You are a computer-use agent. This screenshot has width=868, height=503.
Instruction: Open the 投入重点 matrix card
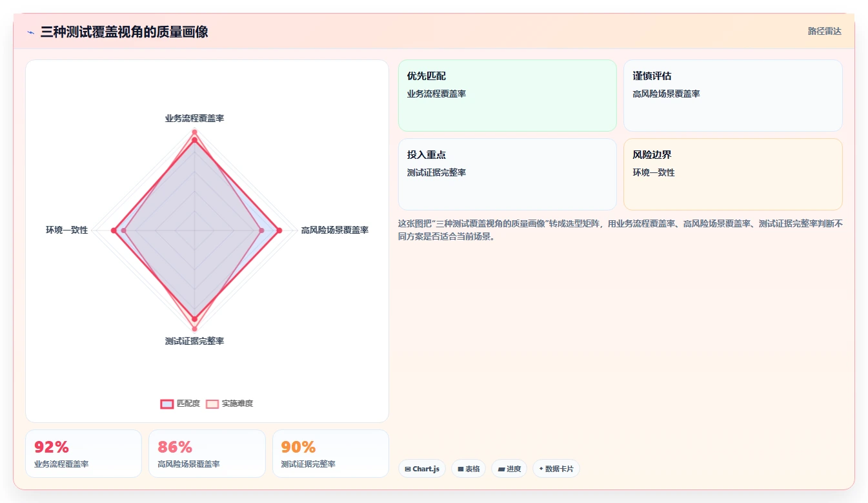coord(507,174)
